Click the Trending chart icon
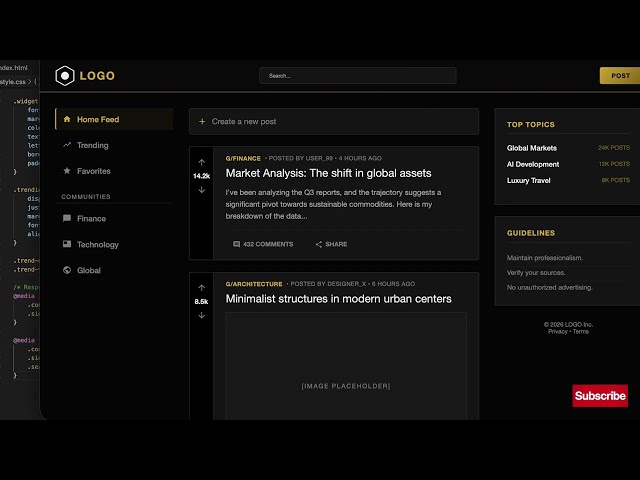Image resolution: width=640 pixels, height=480 pixels. [x=67, y=145]
